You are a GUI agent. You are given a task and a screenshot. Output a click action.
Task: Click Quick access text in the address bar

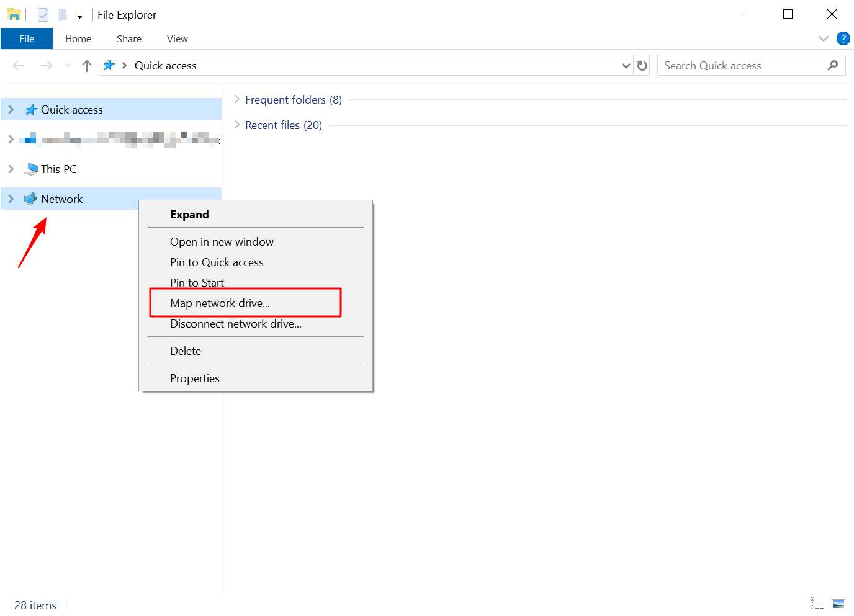tap(166, 65)
